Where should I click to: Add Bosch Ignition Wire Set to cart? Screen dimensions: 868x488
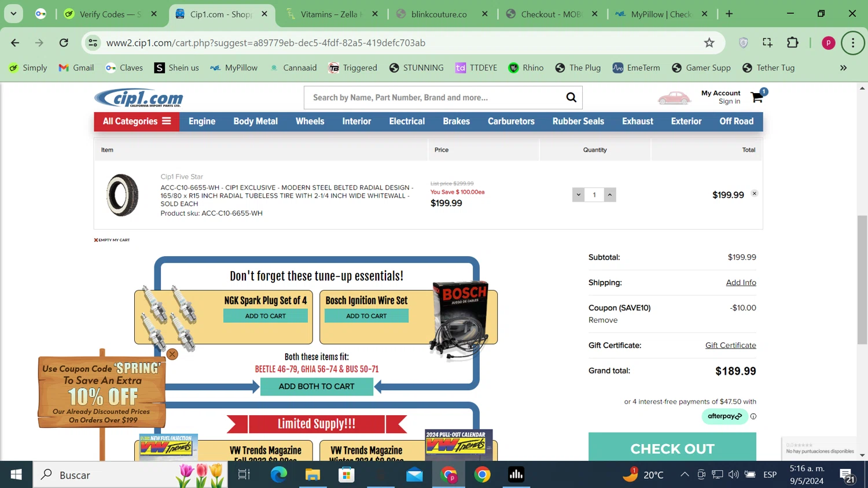coord(366,316)
